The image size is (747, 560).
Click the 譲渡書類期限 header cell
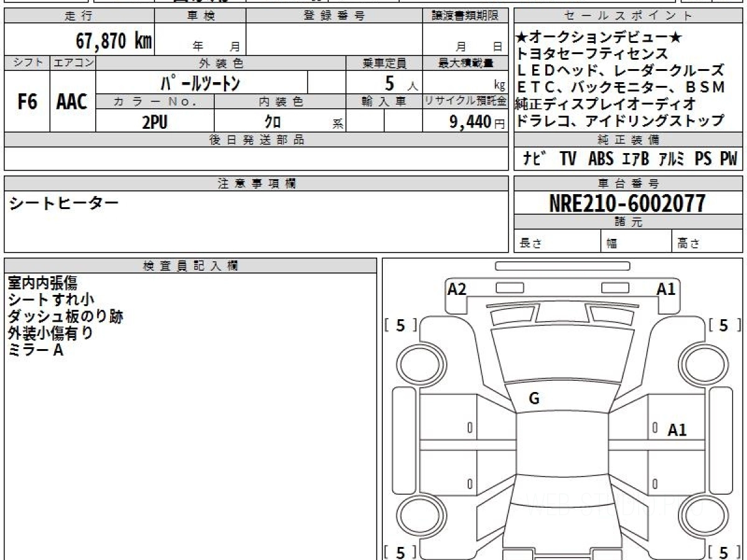[x=465, y=16]
